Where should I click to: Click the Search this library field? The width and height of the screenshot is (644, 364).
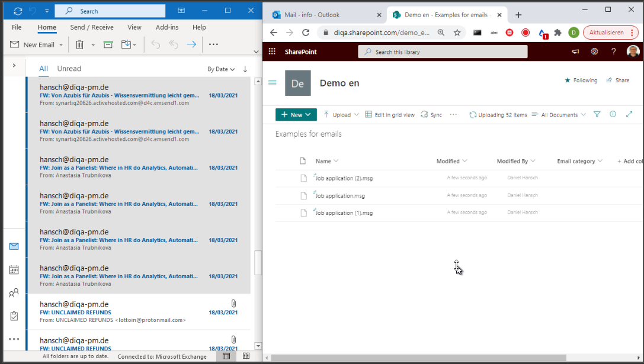click(x=443, y=52)
